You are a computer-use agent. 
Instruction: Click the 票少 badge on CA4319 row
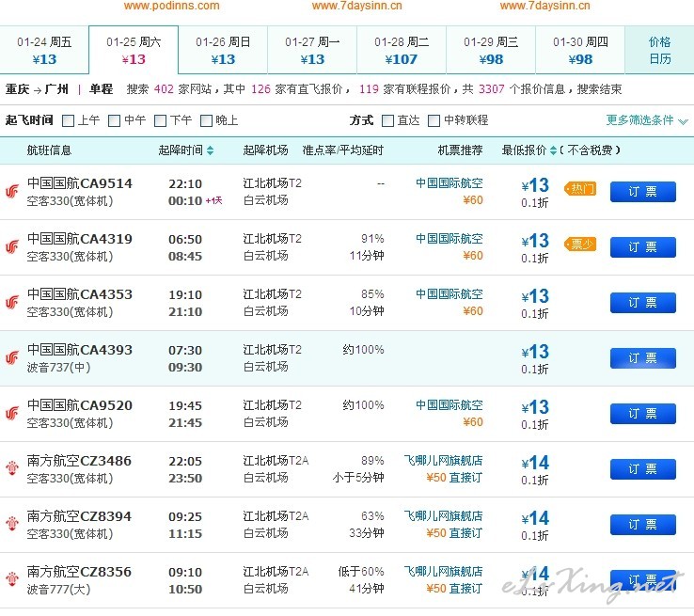580,245
